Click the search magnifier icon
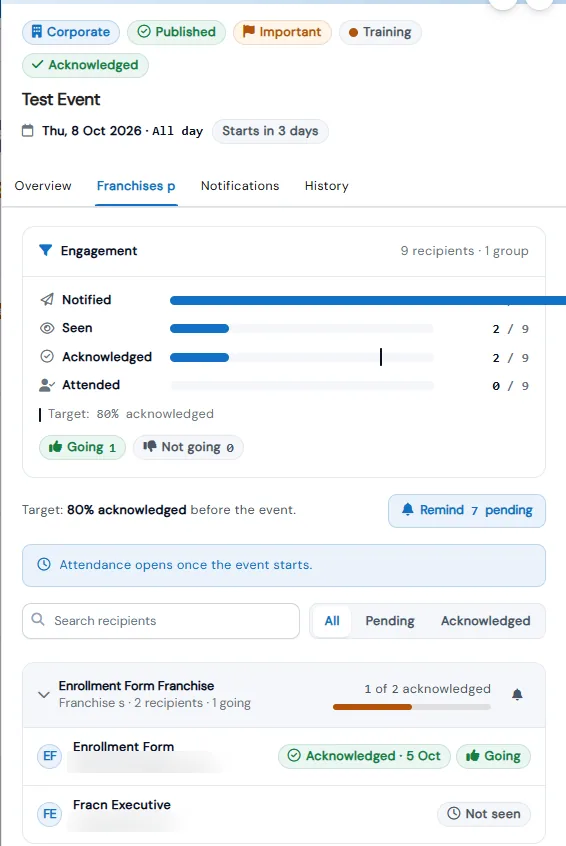The image size is (566, 846). [x=38, y=619]
